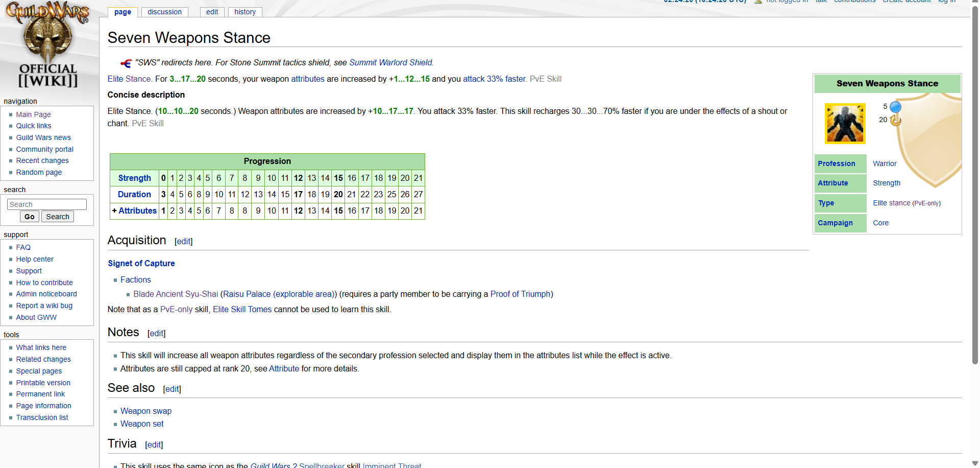
Task: Open the edit tab
Action: (x=212, y=12)
